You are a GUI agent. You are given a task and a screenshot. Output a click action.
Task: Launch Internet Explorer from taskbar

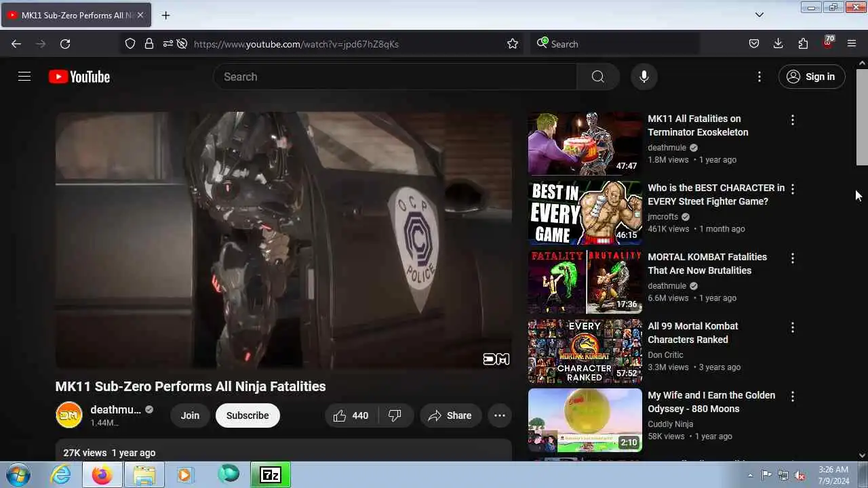[x=61, y=474]
